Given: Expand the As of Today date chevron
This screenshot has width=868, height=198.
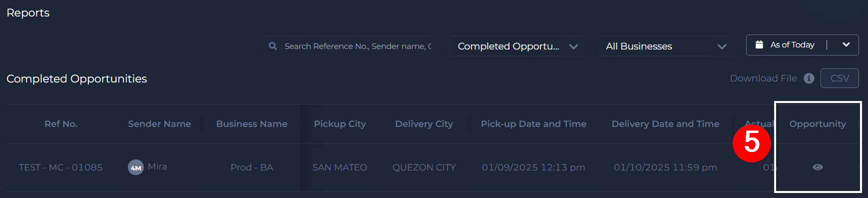Looking at the screenshot, I should (846, 44).
